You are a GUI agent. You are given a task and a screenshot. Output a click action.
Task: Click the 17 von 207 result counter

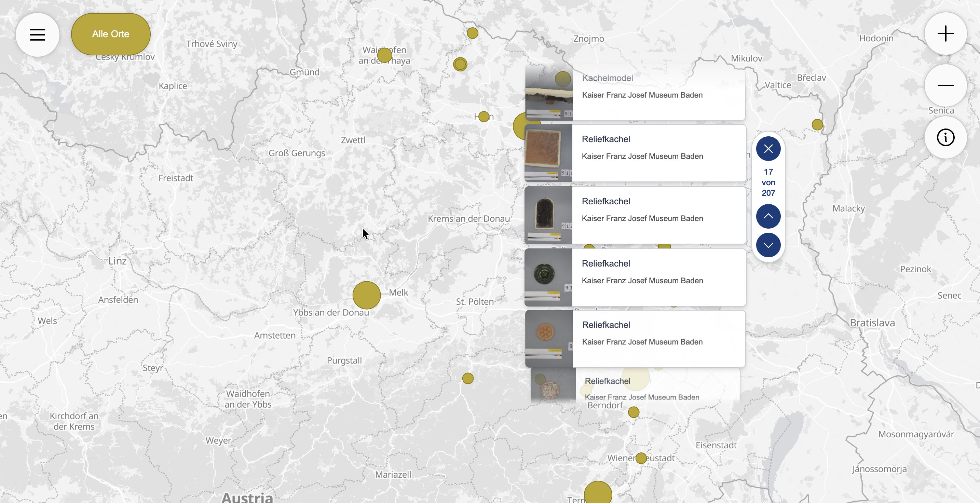pos(768,182)
